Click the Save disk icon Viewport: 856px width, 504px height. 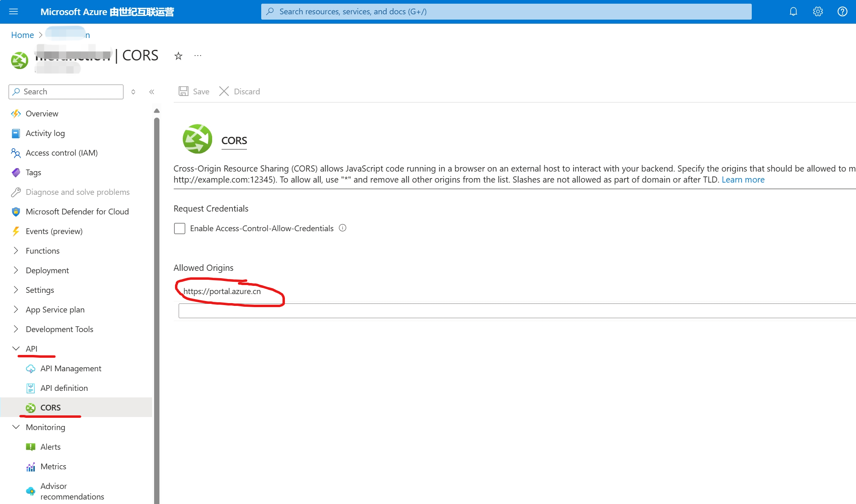tap(184, 91)
